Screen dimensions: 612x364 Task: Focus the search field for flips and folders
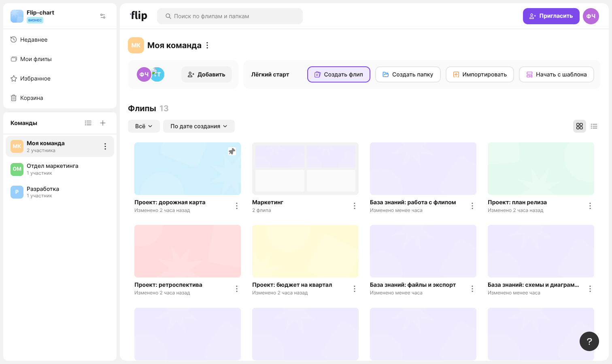(230, 16)
